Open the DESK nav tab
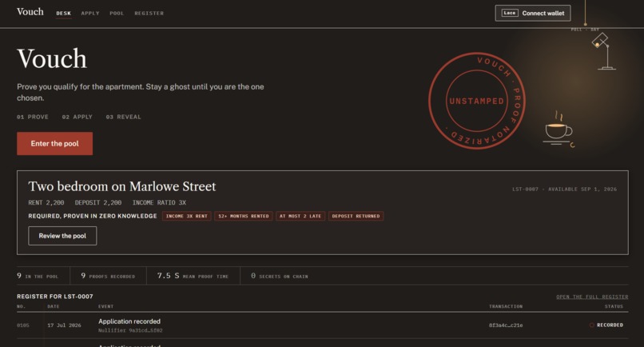Viewport: 644px width, 347px height. coord(64,13)
